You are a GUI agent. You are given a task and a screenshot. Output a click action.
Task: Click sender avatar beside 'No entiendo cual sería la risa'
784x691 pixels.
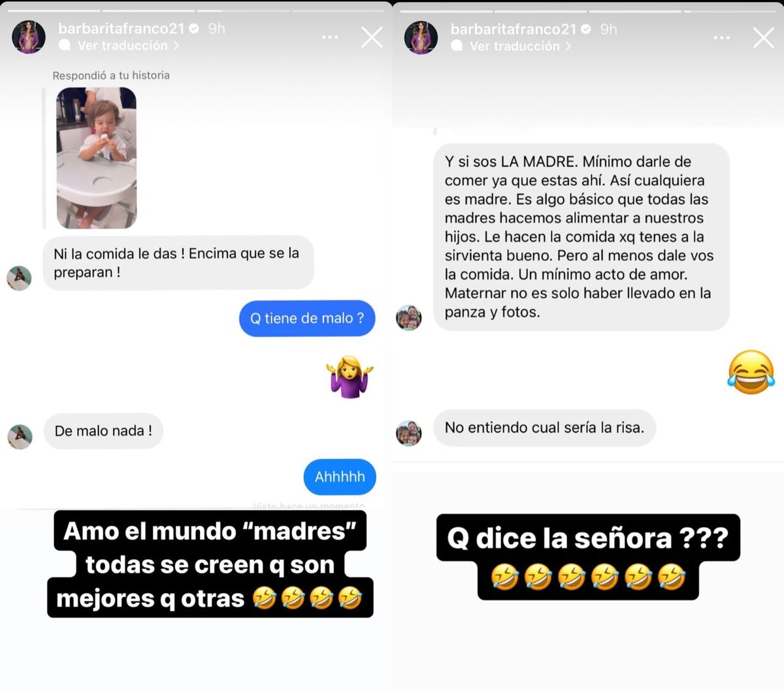(409, 433)
